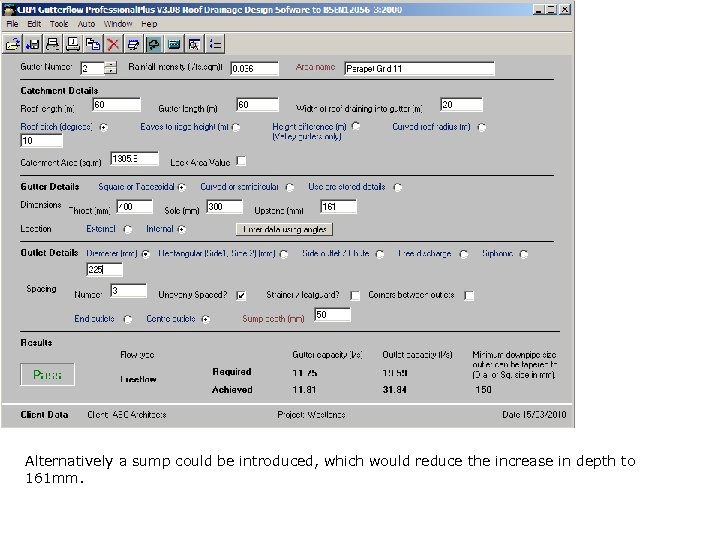Click the Sump depth (mm) field
The width and height of the screenshot is (720, 540).
[x=332, y=315]
